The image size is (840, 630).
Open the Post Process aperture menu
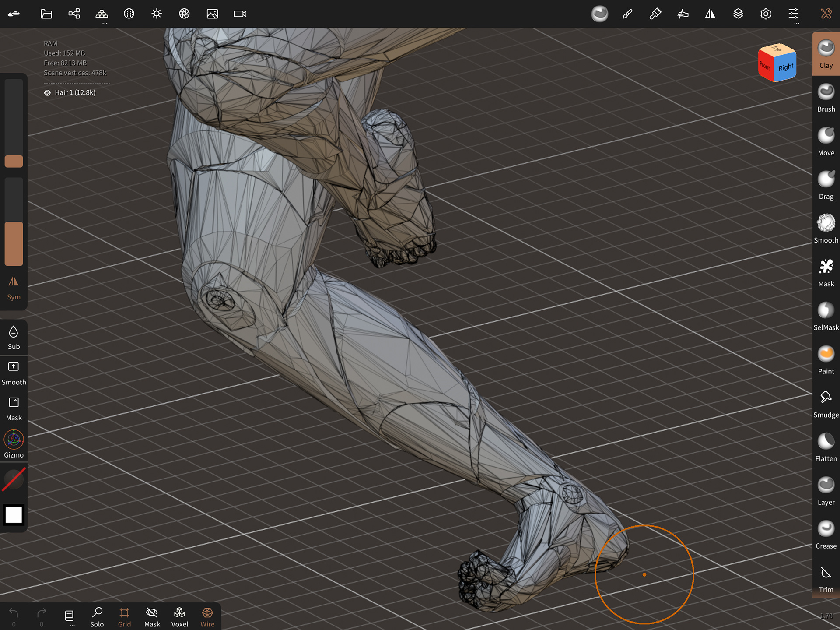tap(184, 14)
